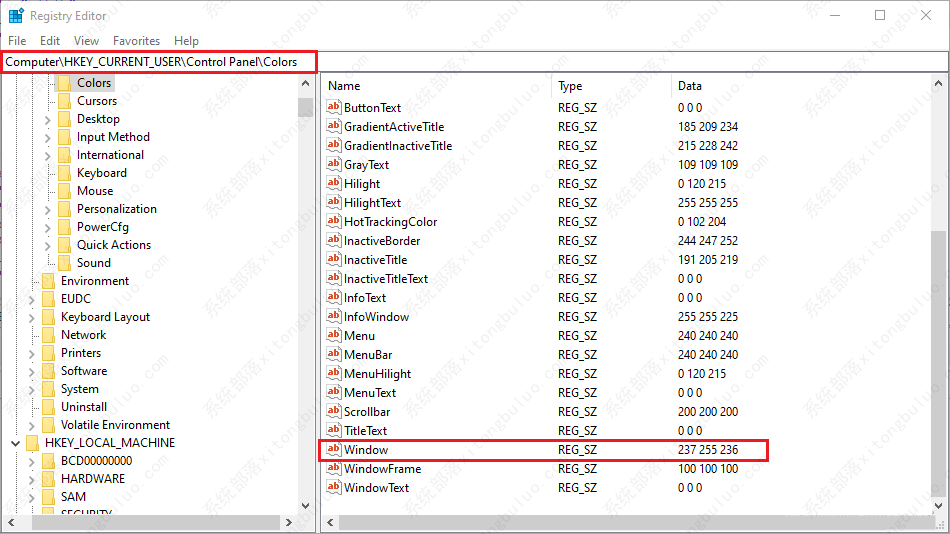Expand the Personalization key
This screenshot has height=534, width=950.
[47, 209]
